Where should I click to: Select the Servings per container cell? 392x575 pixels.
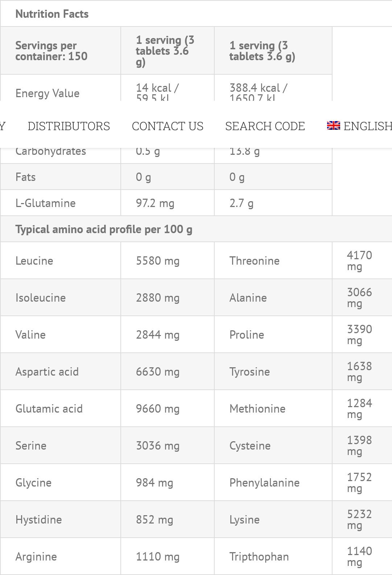51,51
